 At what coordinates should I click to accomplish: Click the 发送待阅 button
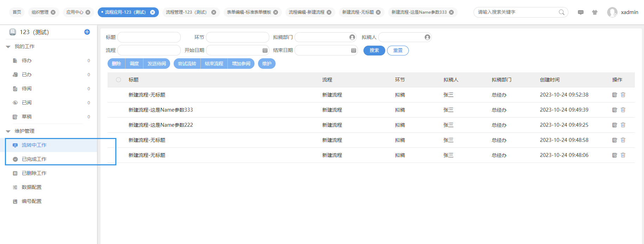(x=157, y=64)
